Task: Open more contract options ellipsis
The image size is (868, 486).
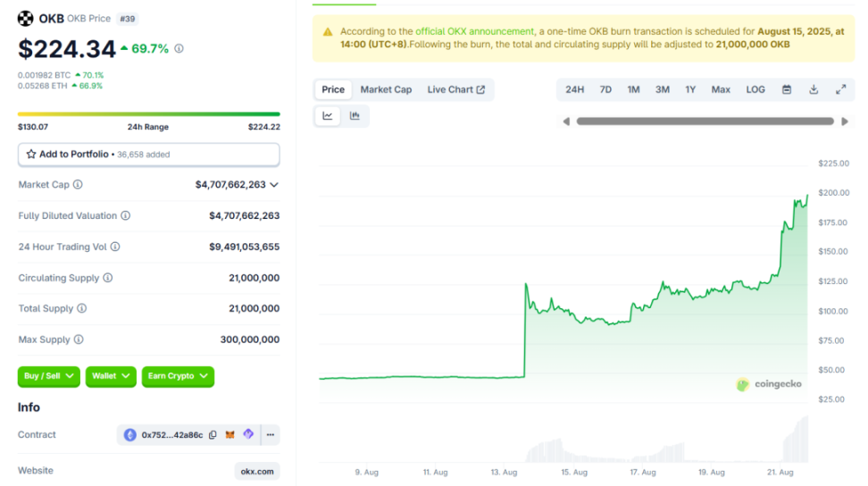Action: [x=271, y=434]
